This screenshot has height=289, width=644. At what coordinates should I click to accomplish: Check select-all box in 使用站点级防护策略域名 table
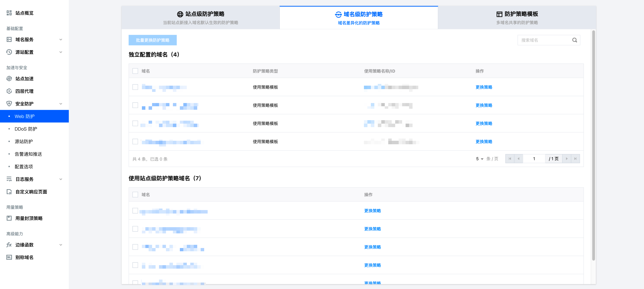(x=135, y=195)
